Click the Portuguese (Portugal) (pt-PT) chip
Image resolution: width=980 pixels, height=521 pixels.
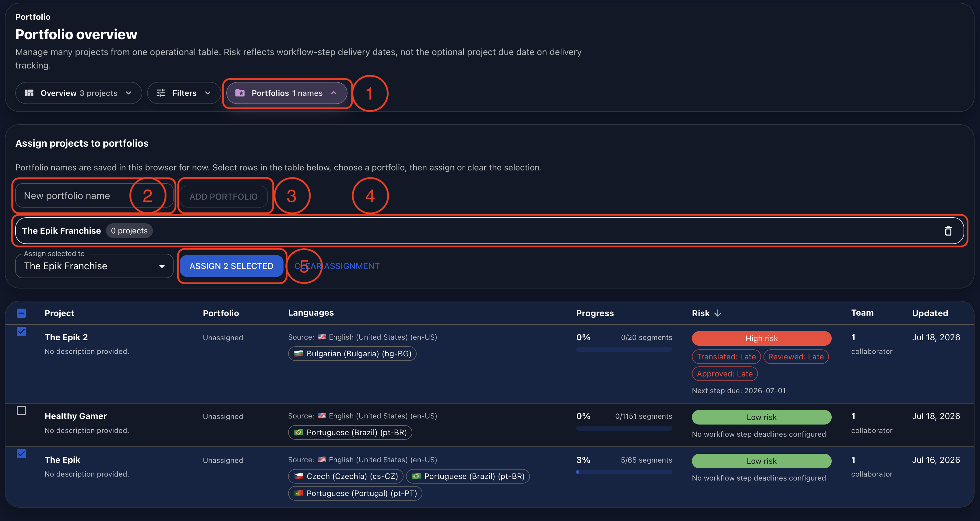355,494
